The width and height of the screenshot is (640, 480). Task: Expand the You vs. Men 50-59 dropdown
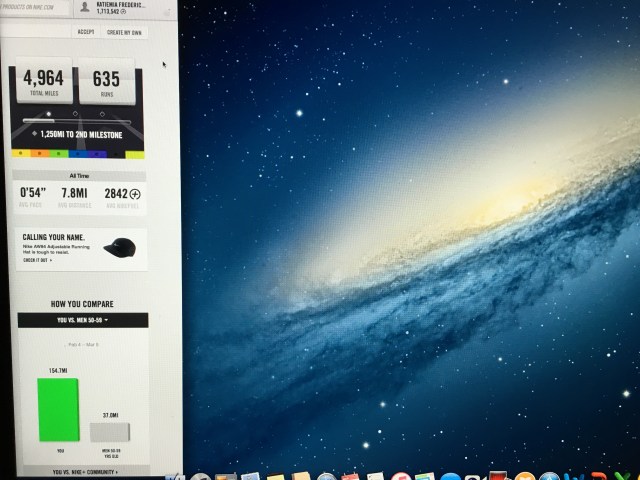click(82, 320)
